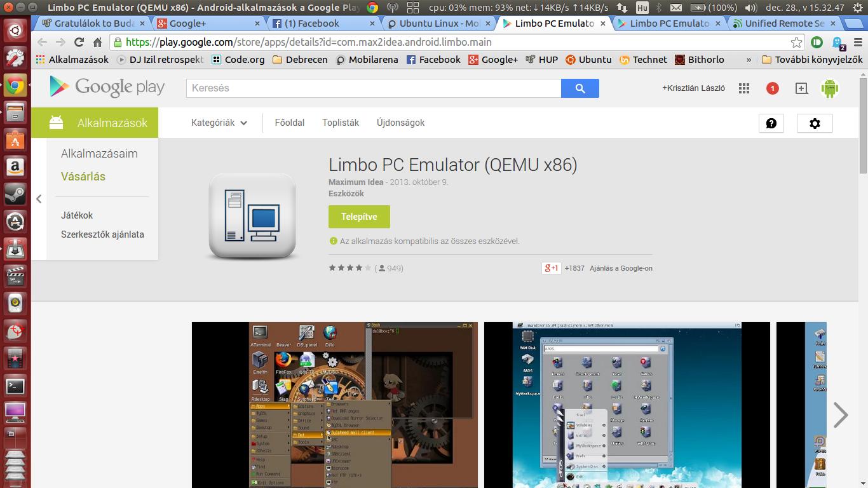Open Vásárlás in the sidebar
868x488 pixels.
[83, 177]
